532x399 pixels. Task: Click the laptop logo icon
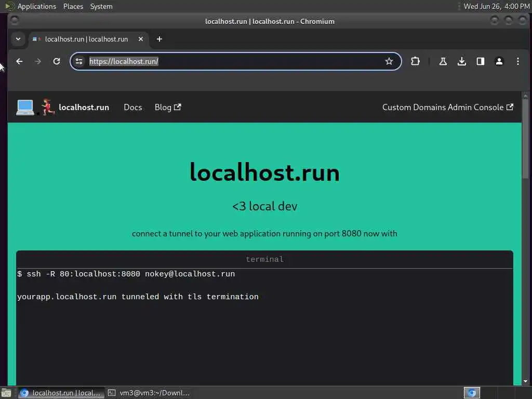[25, 108]
